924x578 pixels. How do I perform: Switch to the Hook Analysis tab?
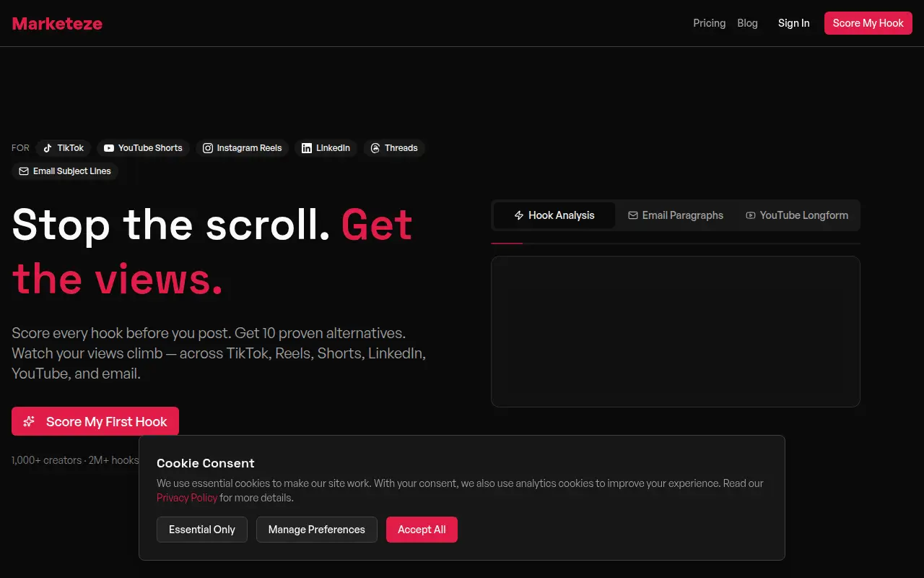pos(554,215)
